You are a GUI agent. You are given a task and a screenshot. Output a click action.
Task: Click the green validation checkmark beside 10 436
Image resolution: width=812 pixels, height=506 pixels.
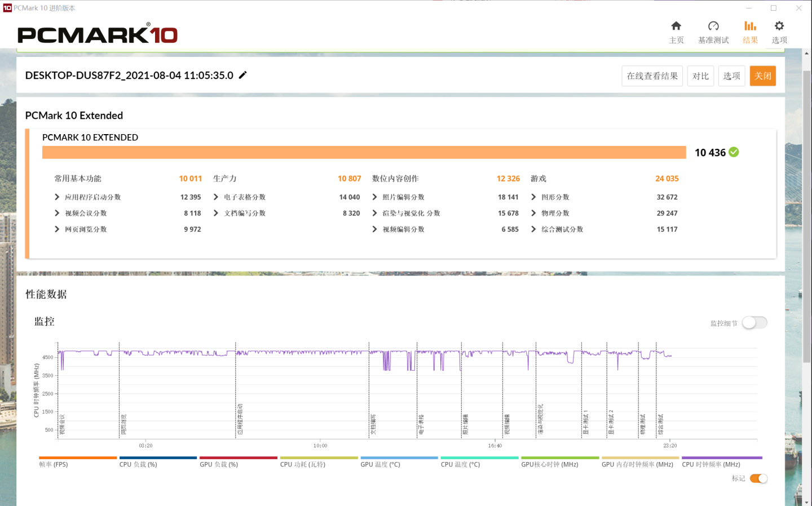click(x=734, y=152)
